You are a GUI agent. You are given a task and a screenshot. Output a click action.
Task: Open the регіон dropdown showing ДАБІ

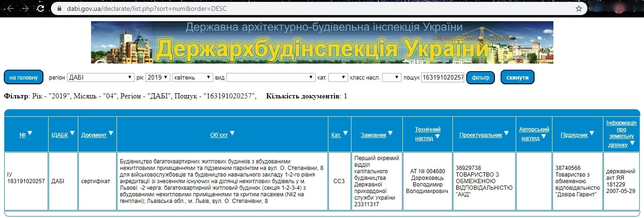coord(100,77)
